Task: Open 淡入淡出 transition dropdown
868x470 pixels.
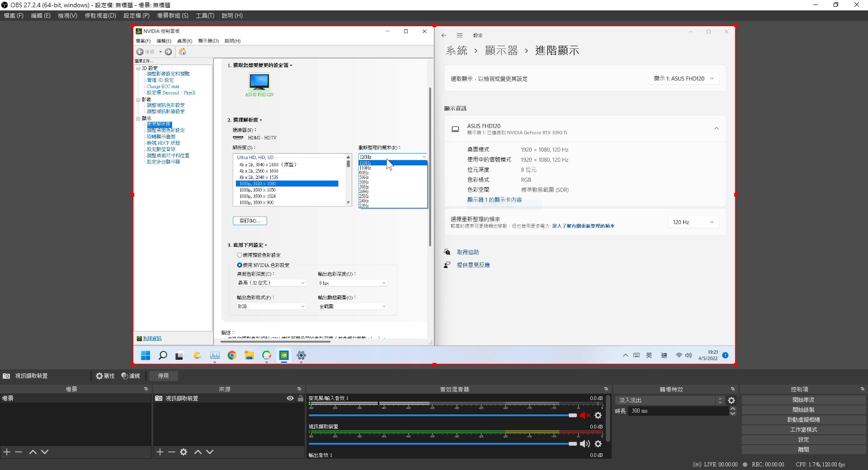Action: pos(670,400)
